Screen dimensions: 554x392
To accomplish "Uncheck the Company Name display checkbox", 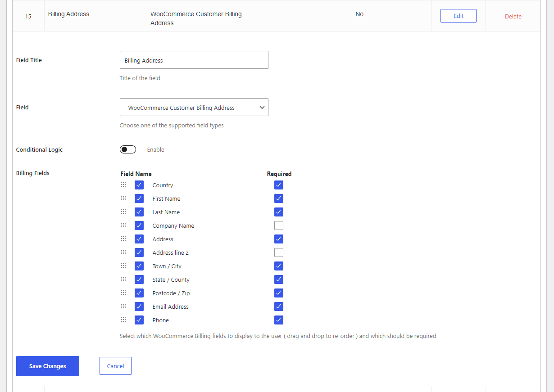I will pos(139,225).
